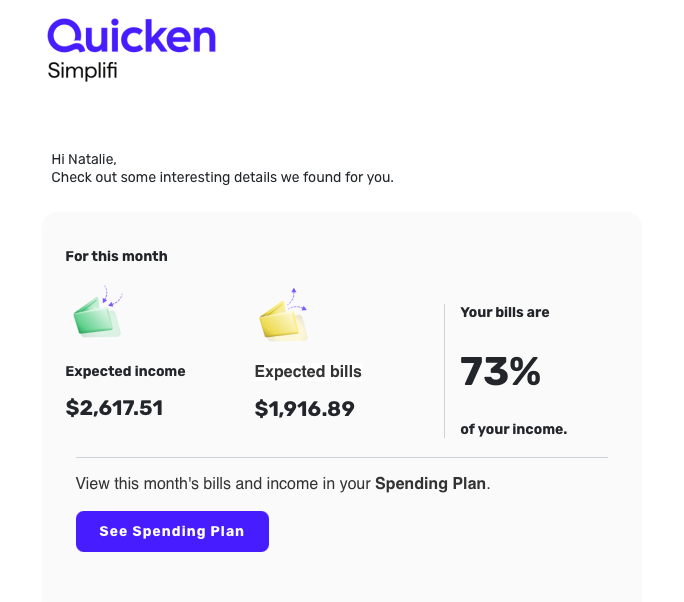Click the vertical divider beside bills percentage

tap(445, 371)
